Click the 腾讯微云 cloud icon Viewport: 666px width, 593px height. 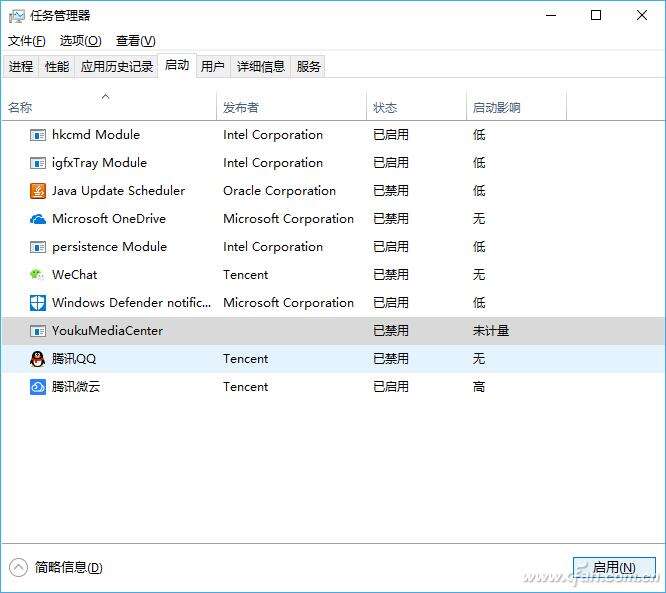coord(38,387)
